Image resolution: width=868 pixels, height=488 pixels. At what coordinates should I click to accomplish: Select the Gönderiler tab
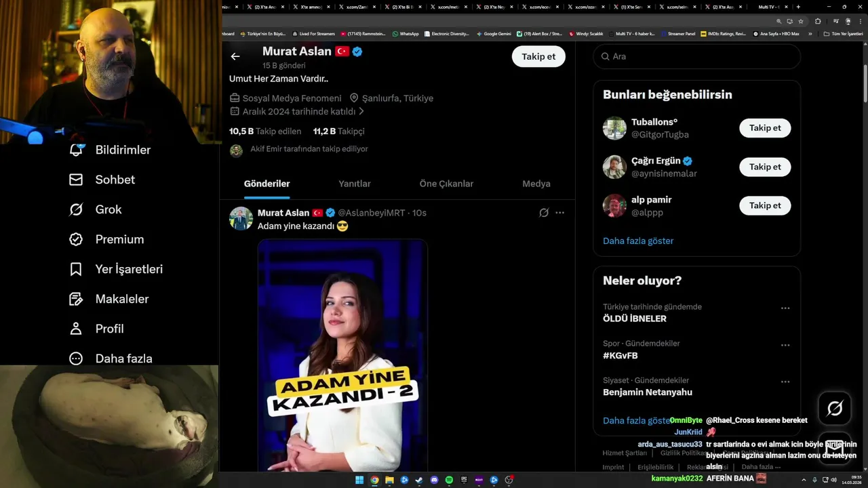267,184
